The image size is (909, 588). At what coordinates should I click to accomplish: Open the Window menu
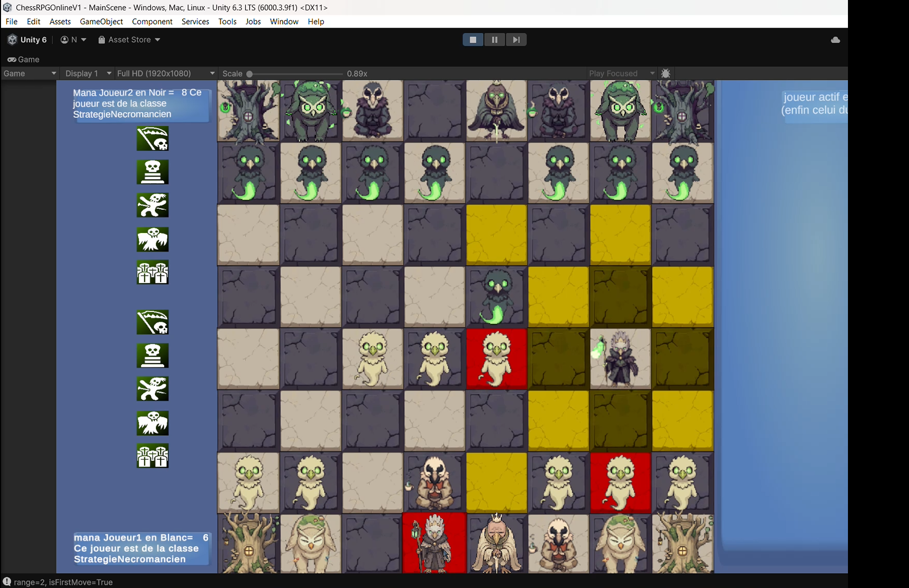(284, 22)
